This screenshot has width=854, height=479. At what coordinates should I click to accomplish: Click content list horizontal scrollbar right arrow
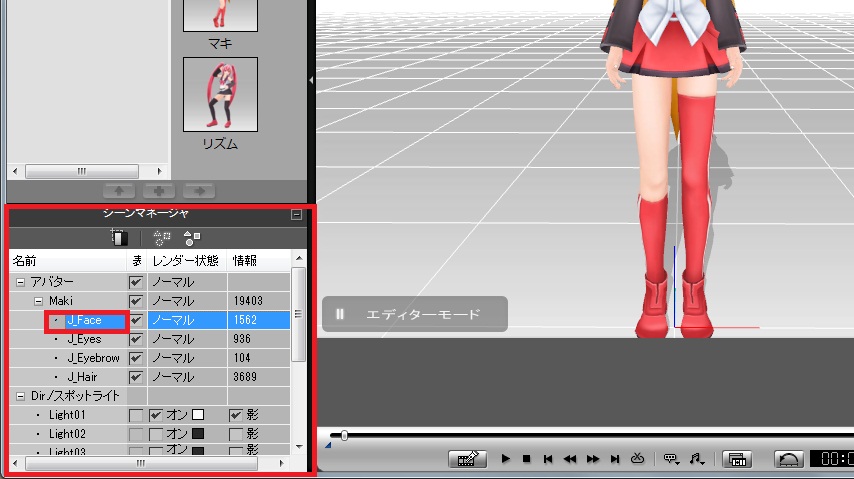point(159,171)
